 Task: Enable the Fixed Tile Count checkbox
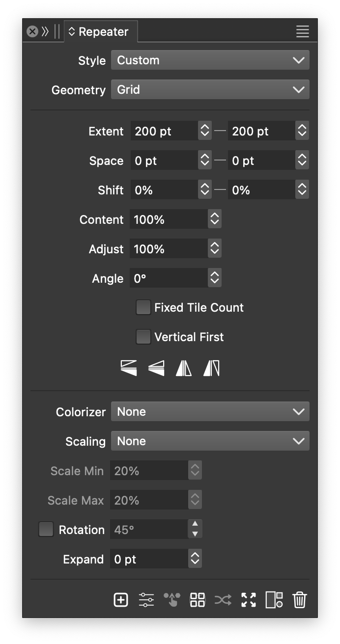click(143, 308)
